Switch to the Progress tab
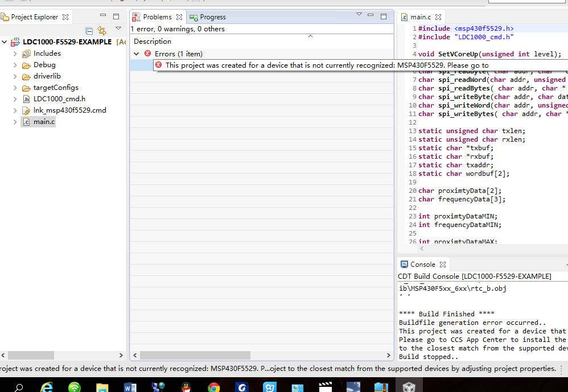Viewport: 568px width, 392px height. (x=208, y=17)
